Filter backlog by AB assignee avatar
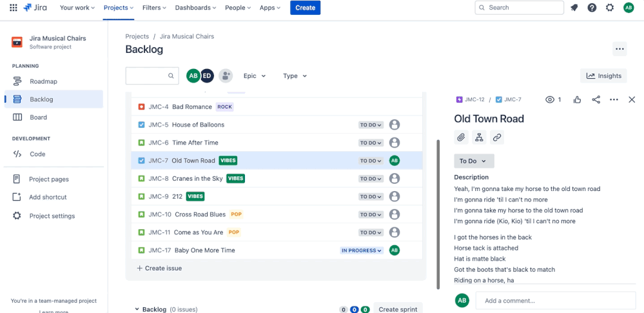 pos(193,76)
